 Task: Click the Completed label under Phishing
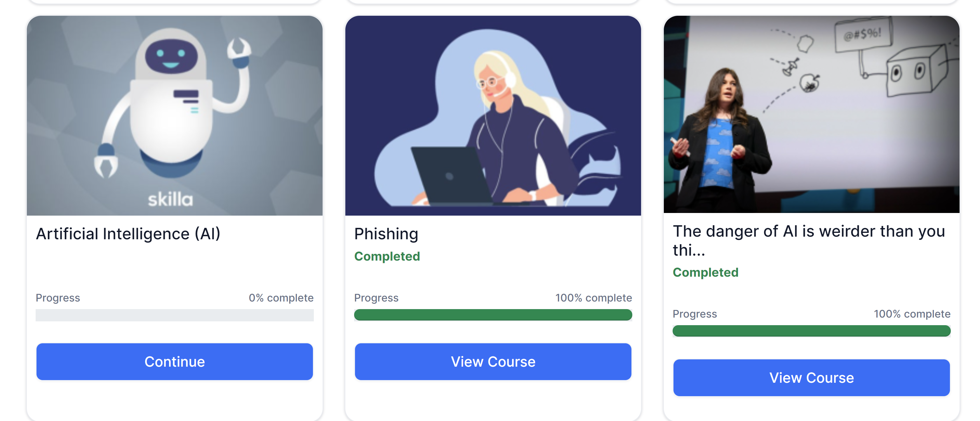(x=387, y=256)
